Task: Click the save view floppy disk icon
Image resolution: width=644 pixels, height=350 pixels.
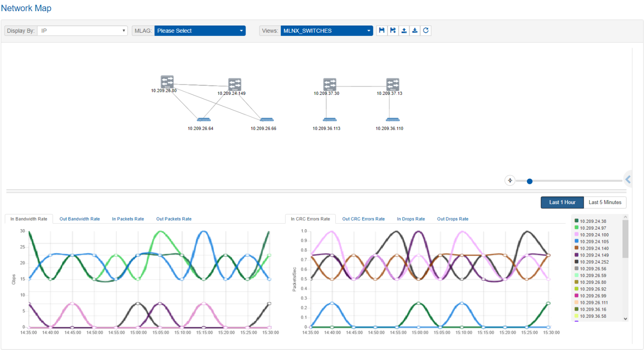Action: click(382, 30)
